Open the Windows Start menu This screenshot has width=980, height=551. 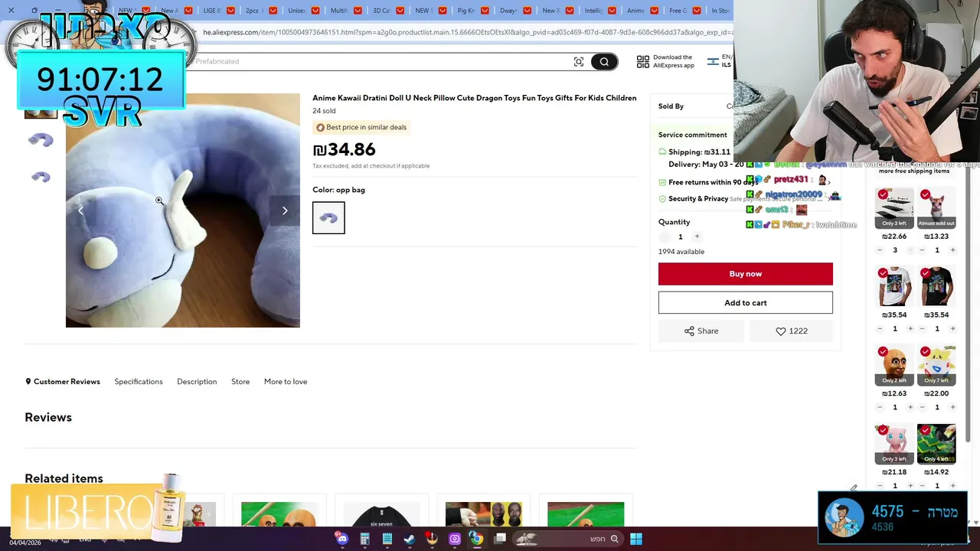point(636,539)
